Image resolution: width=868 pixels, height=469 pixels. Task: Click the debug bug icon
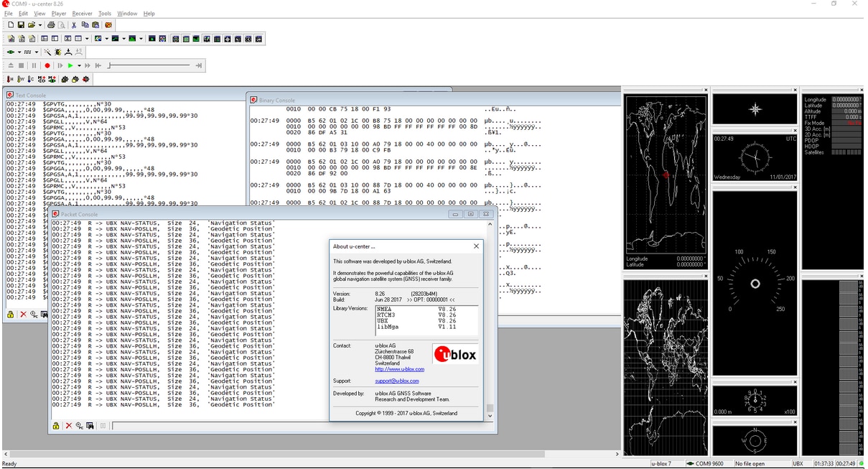coord(58,52)
